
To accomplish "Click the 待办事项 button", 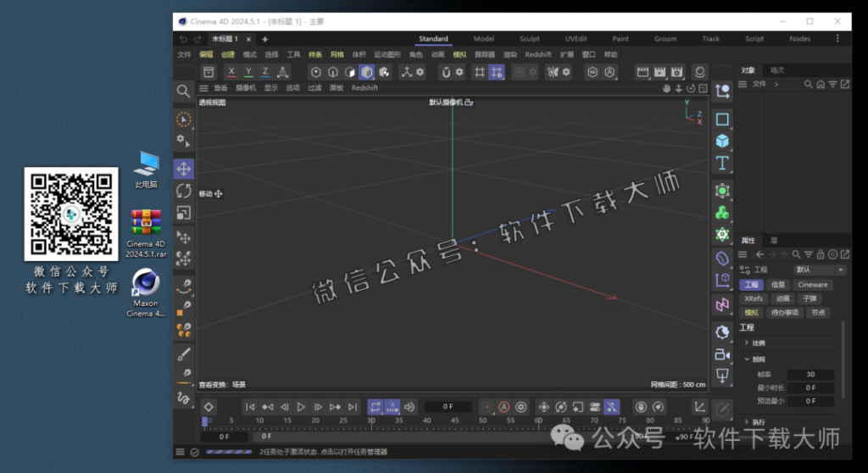I will coord(784,313).
